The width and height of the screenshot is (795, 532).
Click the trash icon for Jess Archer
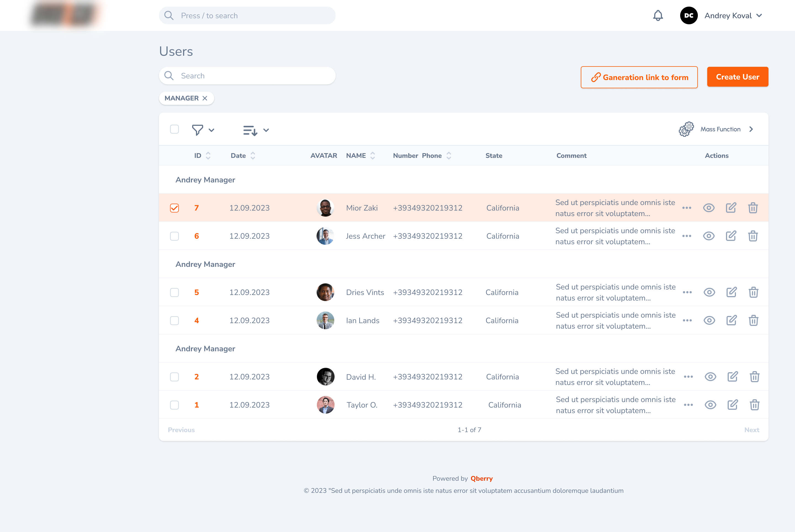752,236
